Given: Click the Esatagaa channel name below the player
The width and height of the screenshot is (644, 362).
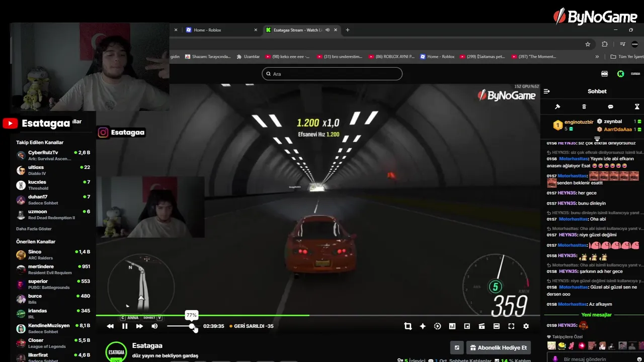Looking at the screenshot, I should 147,346.
